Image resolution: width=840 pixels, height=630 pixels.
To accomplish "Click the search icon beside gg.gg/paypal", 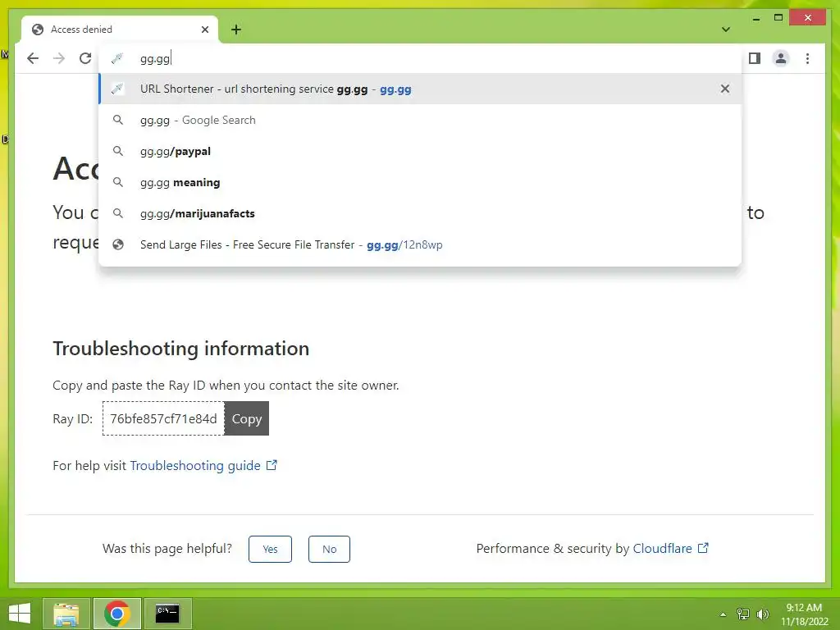I will 118,151.
